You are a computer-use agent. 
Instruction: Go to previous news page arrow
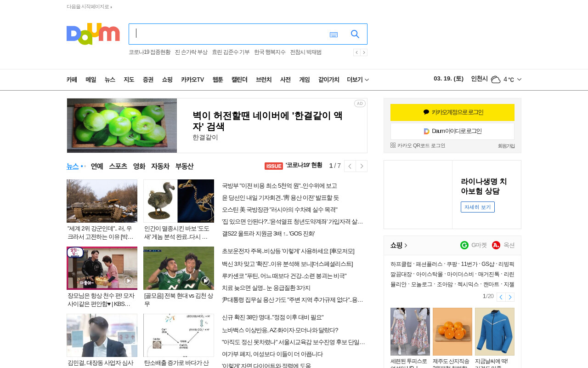[x=350, y=166]
